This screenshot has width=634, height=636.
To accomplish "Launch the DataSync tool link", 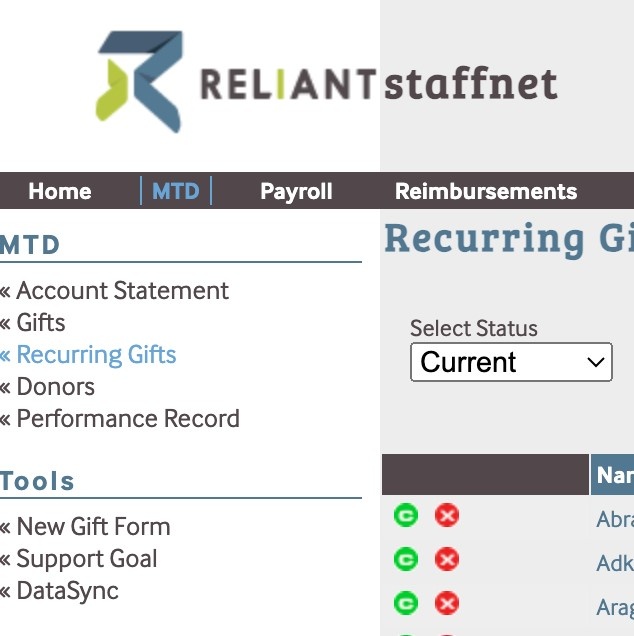I will 67,591.
